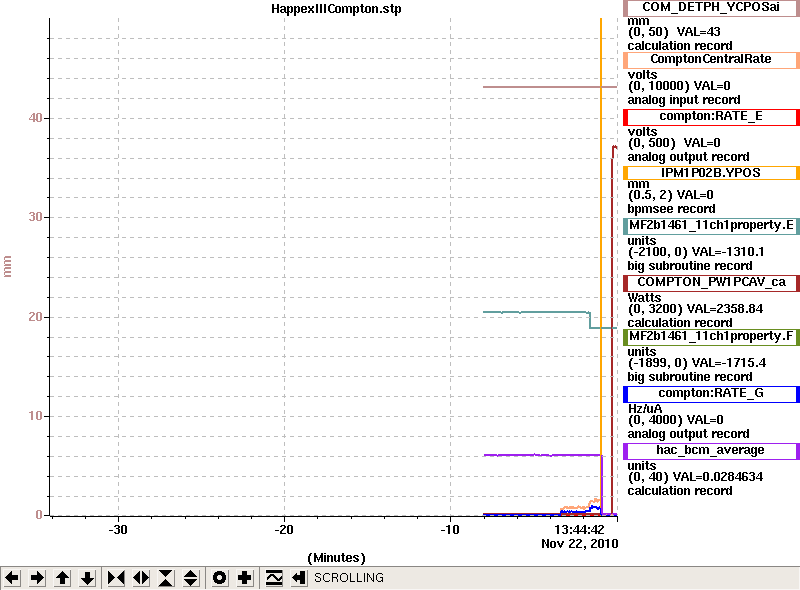The image size is (800, 590).
Task: Click the 20 tick label on Y axis
Action: [35, 317]
